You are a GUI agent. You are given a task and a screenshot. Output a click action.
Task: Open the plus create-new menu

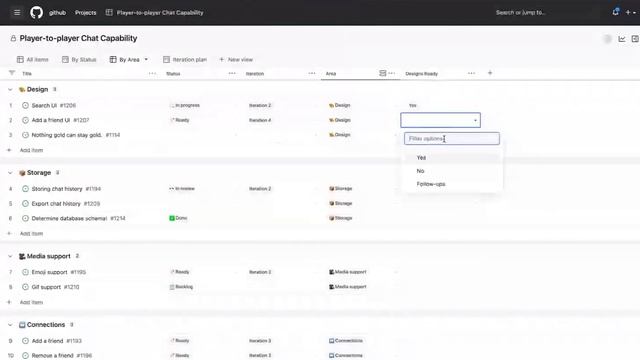coord(631,13)
